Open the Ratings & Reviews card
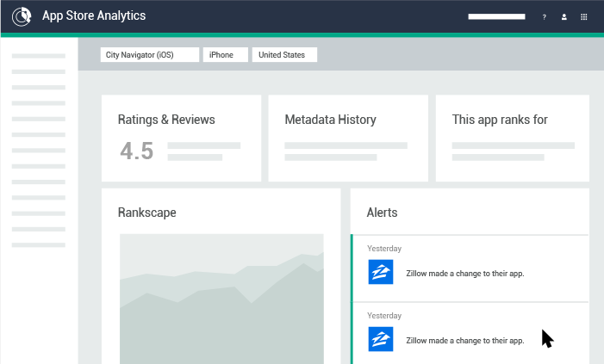Image resolution: width=604 pixels, height=364 pixels. point(182,139)
